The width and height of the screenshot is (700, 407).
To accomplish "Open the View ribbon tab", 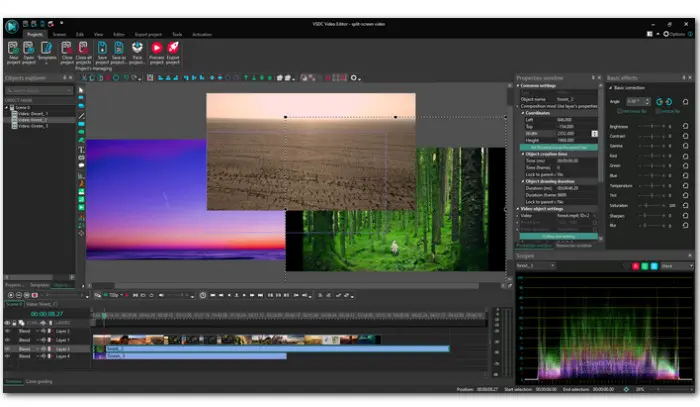I will (98, 34).
